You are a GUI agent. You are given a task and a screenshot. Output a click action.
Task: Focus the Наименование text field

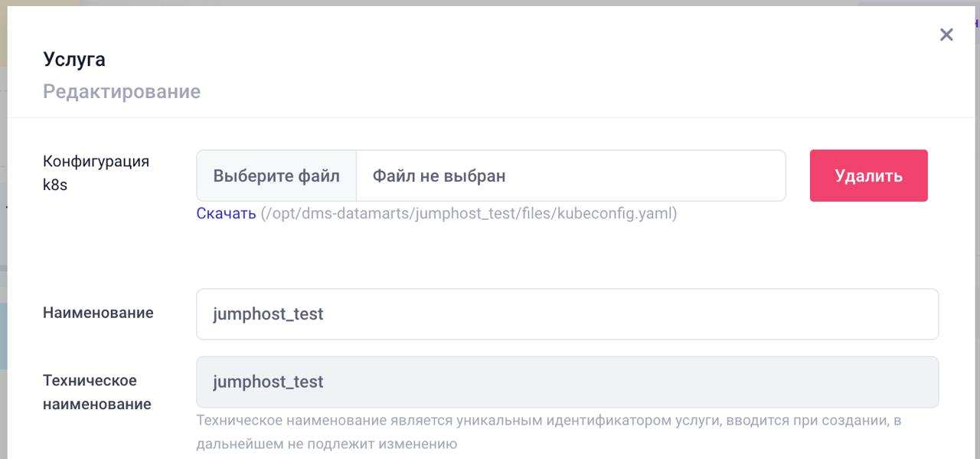567,314
